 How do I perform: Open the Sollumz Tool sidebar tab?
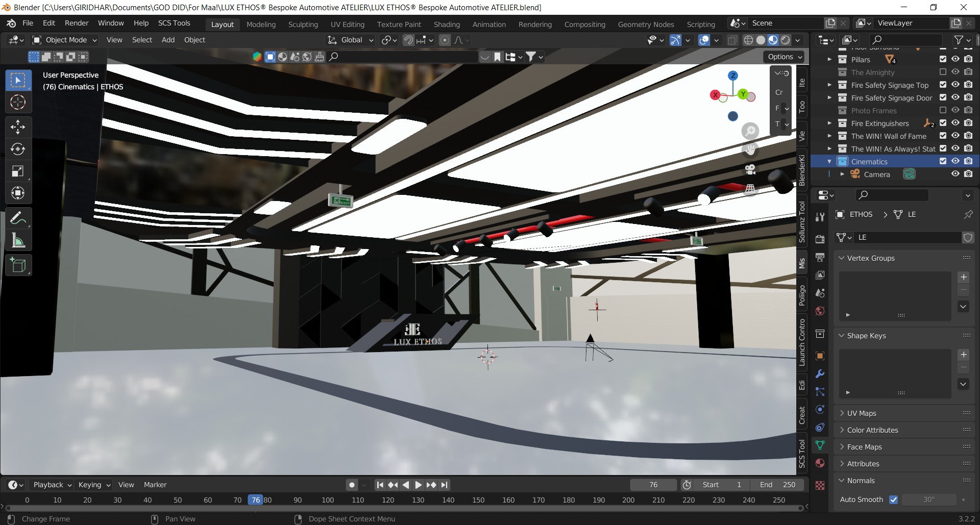(802, 221)
